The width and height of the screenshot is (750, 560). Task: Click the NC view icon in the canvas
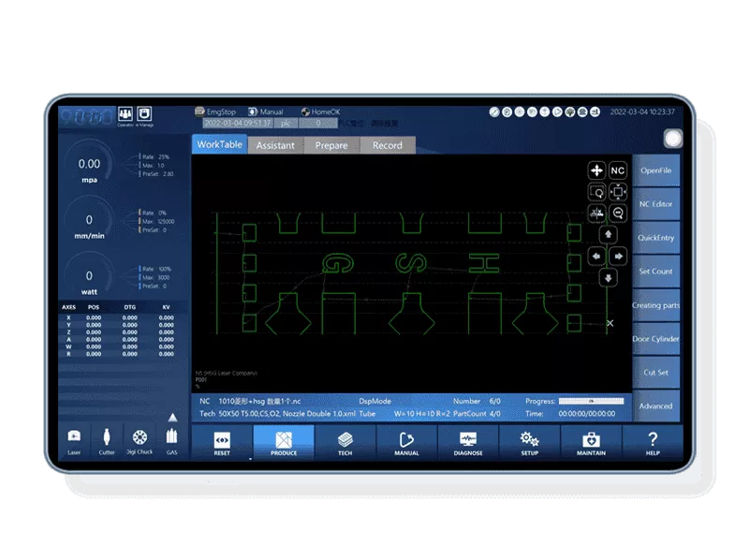(617, 170)
